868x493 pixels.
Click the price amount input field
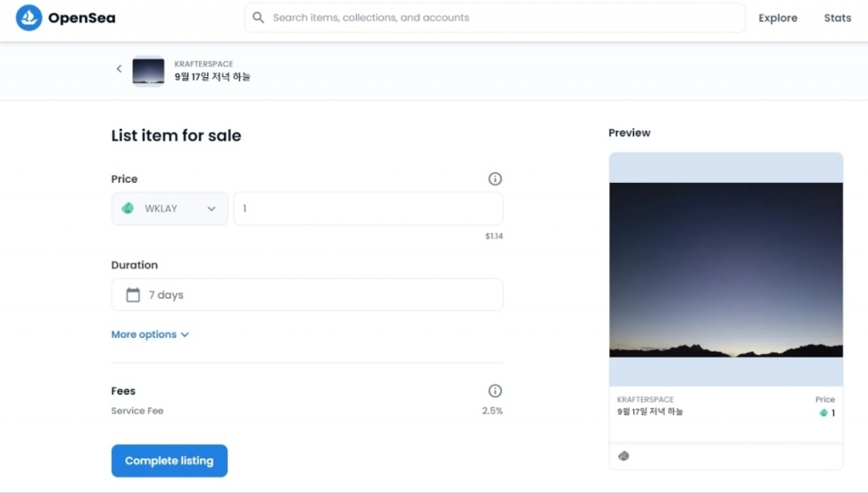[368, 208]
